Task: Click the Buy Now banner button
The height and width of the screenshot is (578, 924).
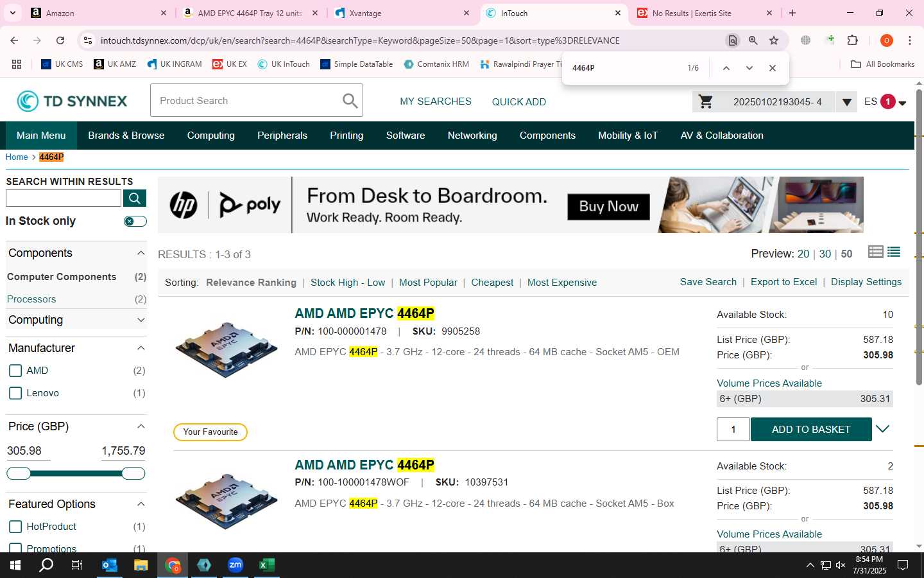Action: click(x=608, y=207)
